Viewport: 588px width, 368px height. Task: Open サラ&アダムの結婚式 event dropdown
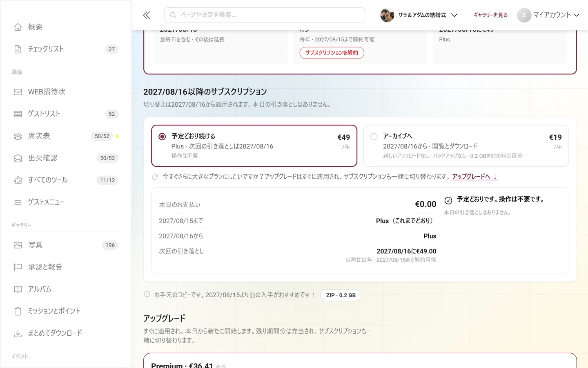419,15
